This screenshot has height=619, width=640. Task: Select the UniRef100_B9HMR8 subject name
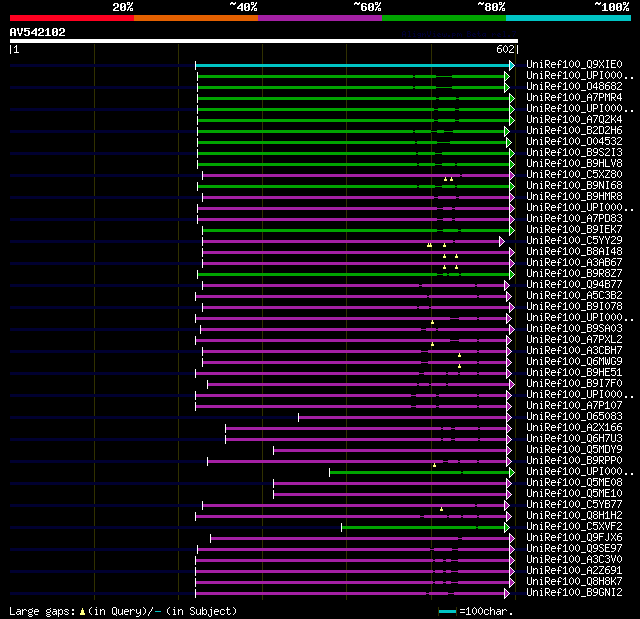point(574,196)
